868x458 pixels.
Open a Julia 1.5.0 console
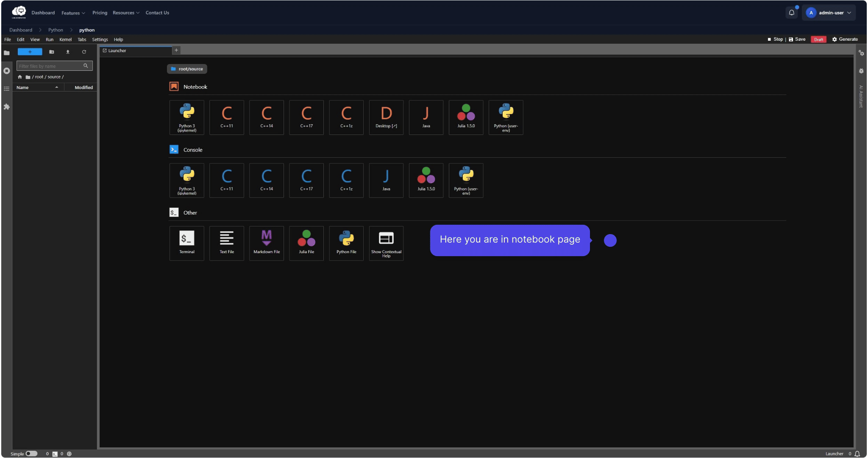click(x=426, y=180)
